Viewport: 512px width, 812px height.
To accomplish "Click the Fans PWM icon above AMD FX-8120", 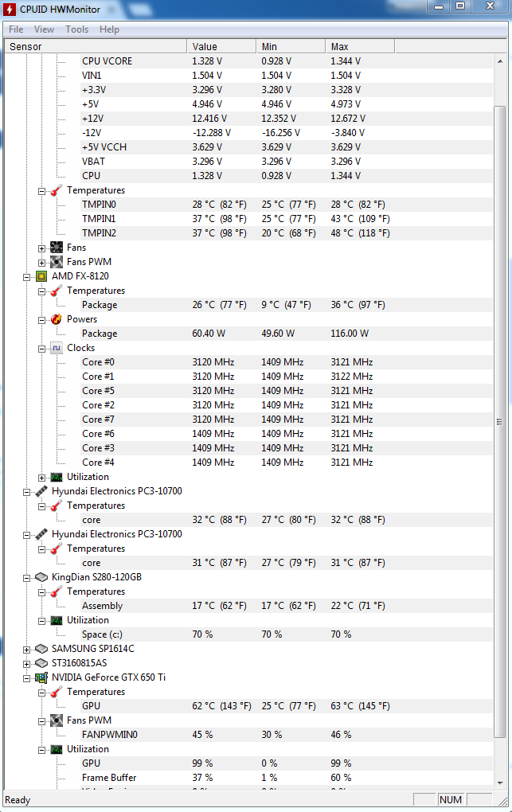I will click(57, 262).
